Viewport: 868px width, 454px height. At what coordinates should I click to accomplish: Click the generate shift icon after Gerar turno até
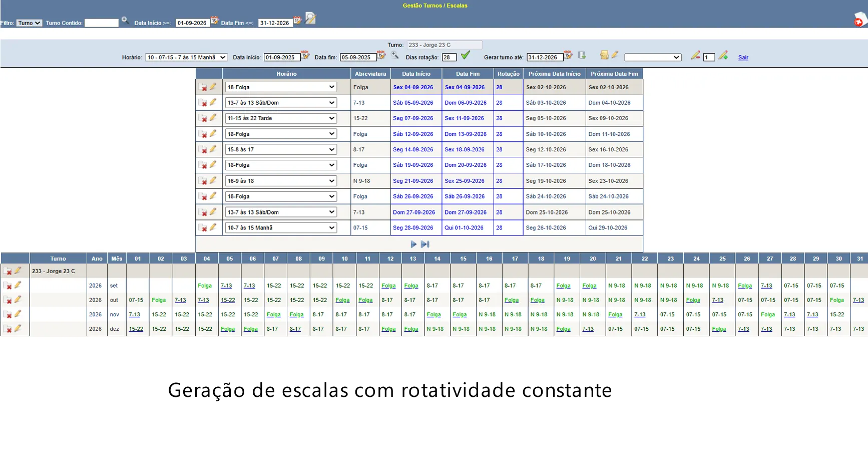tap(582, 55)
